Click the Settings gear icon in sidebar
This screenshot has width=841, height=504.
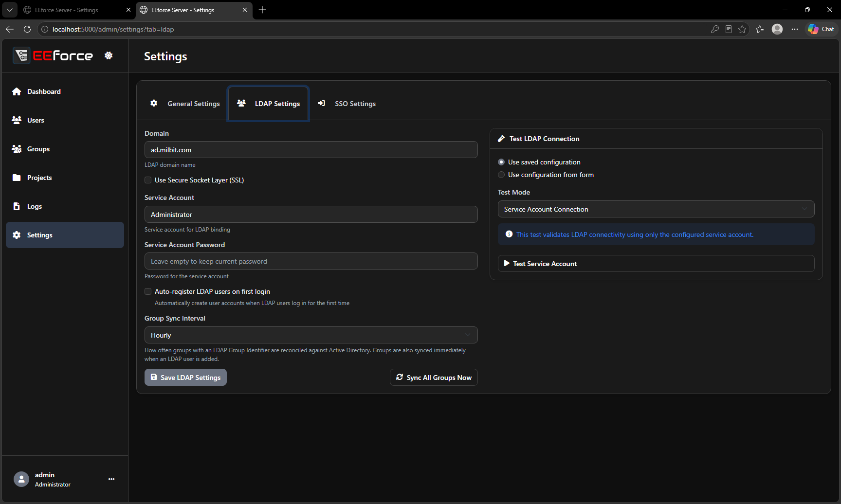[x=17, y=235]
